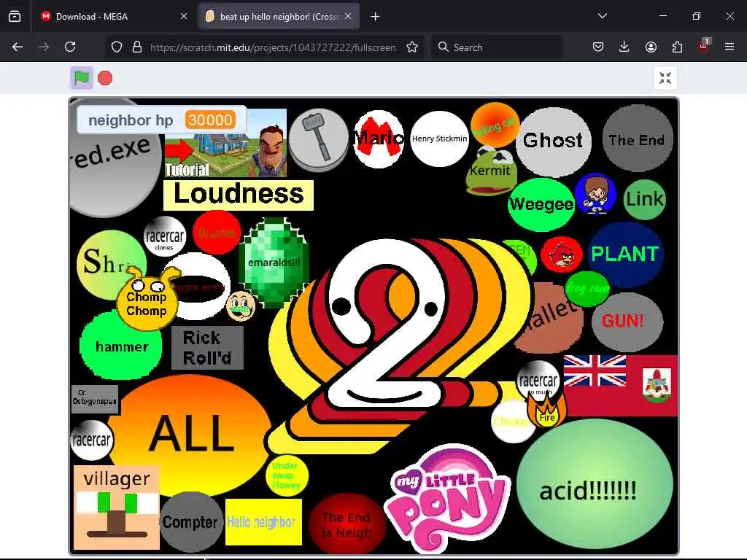Open Firefox View in the tab bar

click(x=15, y=17)
